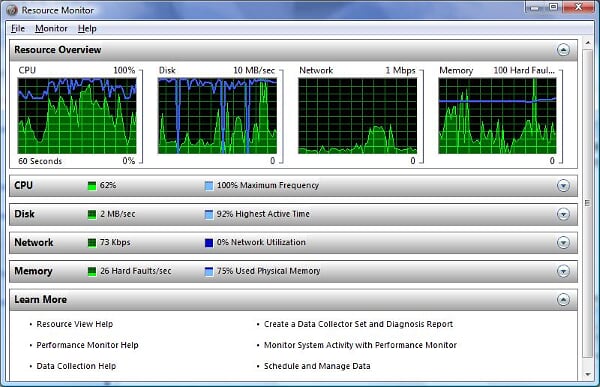Open the File menu
Image resolution: width=600 pixels, height=387 pixels.
pos(18,28)
